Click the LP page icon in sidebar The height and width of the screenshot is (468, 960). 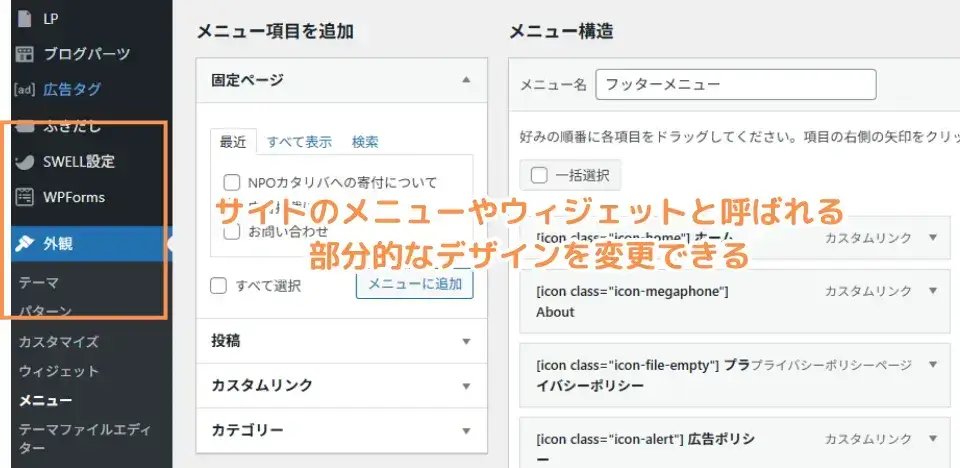24,18
